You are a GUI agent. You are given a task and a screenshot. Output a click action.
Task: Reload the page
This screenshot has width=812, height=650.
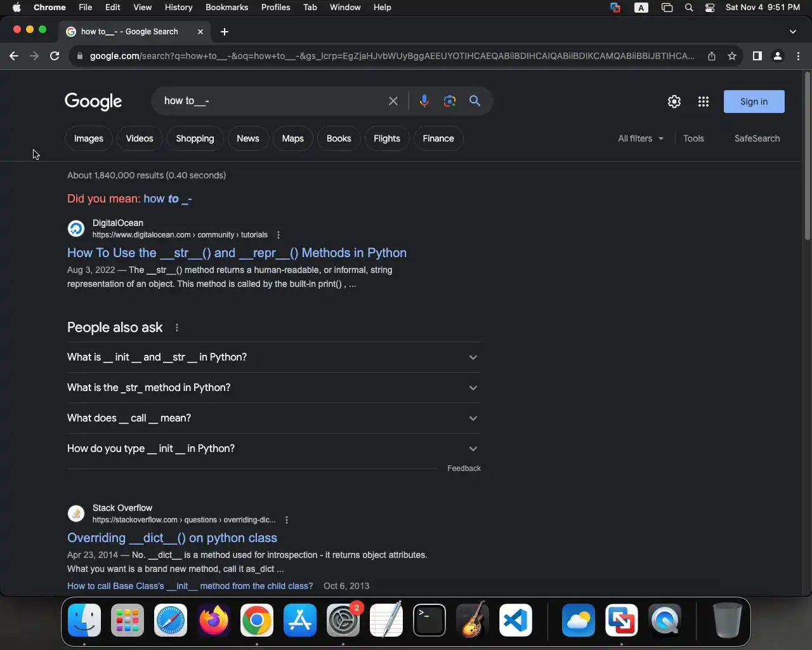(55, 56)
